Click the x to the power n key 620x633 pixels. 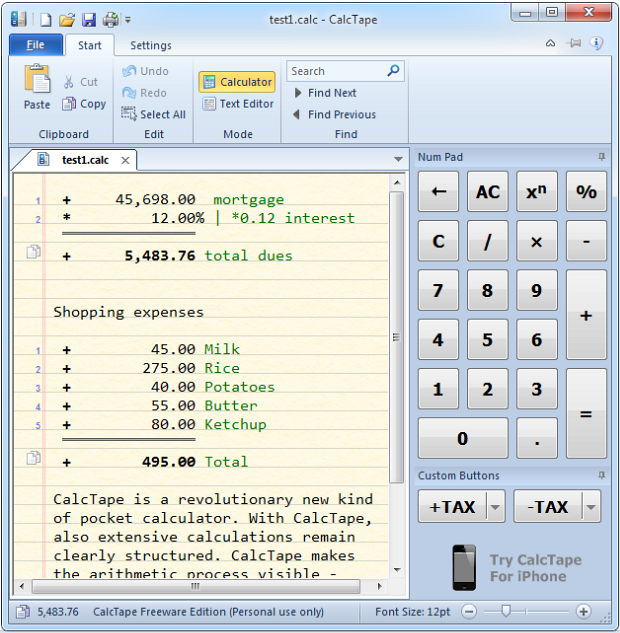coord(537,191)
